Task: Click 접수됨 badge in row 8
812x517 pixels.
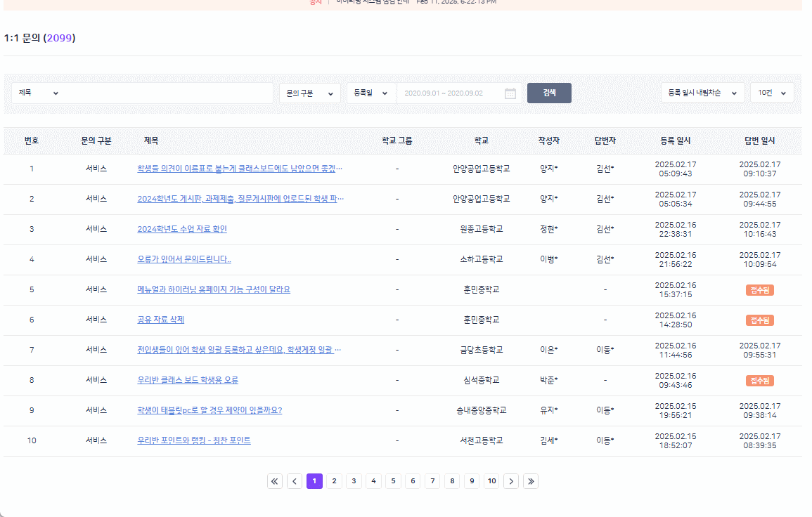Action: 759,381
